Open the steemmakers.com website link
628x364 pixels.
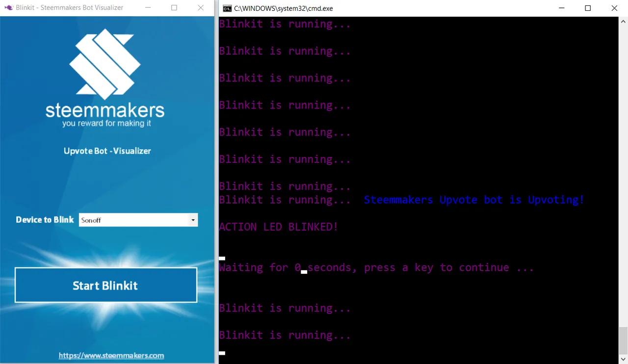point(111,356)
